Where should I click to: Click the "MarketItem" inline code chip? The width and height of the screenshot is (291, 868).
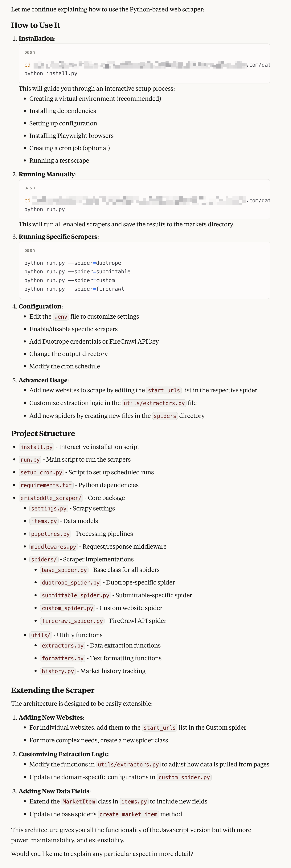coord(79,802)
